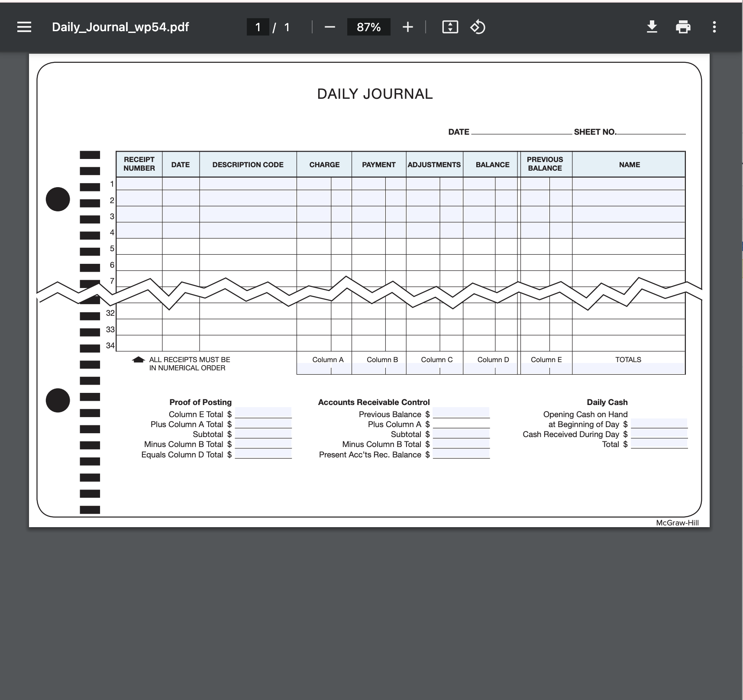Click the Column A total box
Image resolution: width=743 pixels, height=700 pixels.
(x=324, y=369)
